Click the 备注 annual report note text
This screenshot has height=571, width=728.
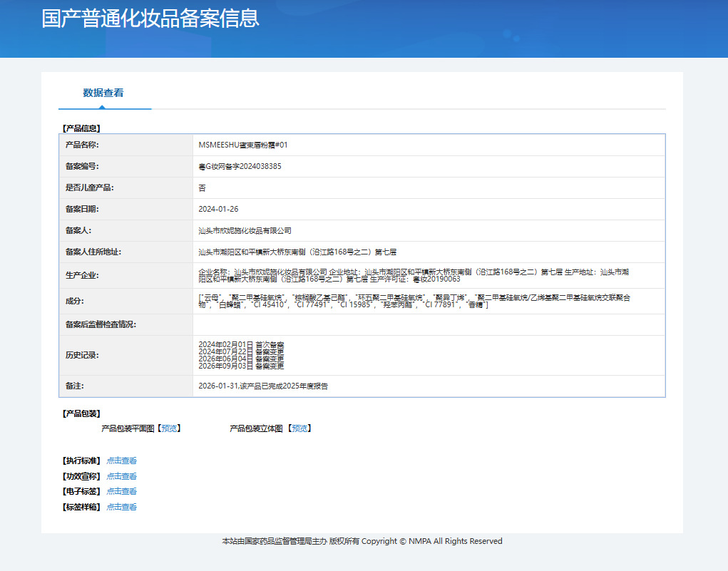(263, 386)
